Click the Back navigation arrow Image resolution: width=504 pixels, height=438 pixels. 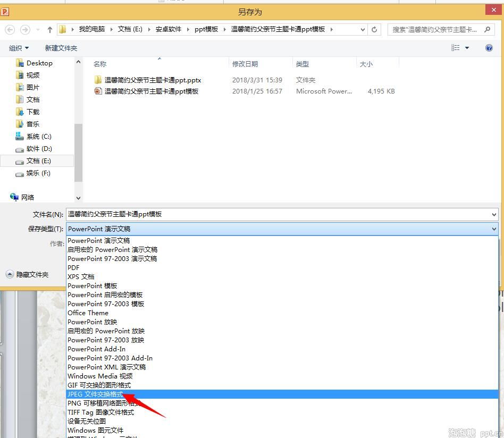pos(10,30)
